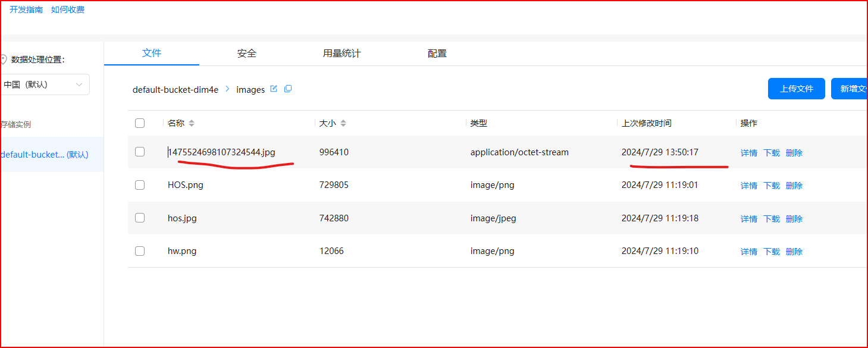Switch to the 安全 tab
This screenshot has width=868, height=348.
[x=247, y=53]
